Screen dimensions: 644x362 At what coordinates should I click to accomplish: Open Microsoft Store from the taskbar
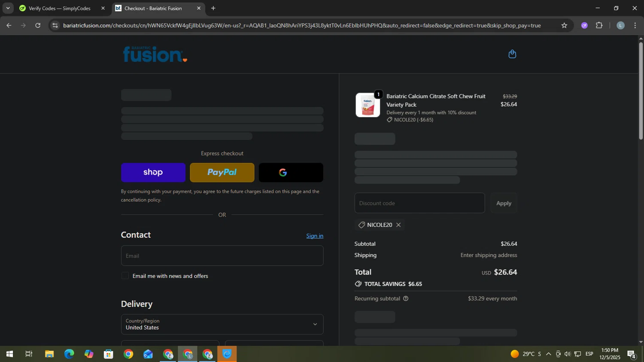point(109,354)
